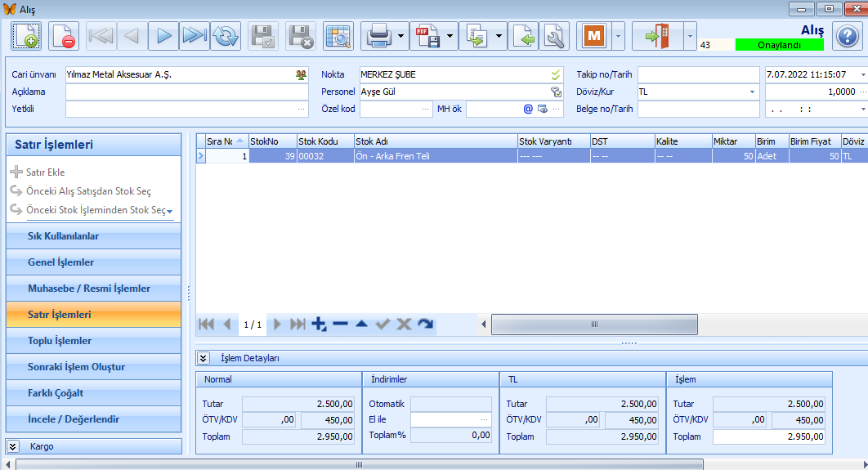Open the ellipsis button in Özel kod field
The height and width of the screenshot is (470, 868).
(x=425, y=109)
